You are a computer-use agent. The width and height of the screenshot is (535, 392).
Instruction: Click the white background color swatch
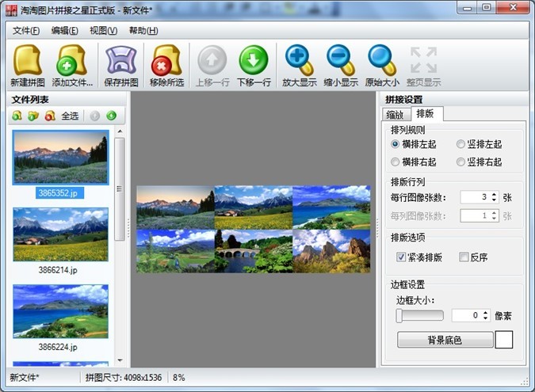(x=504, y=340)
